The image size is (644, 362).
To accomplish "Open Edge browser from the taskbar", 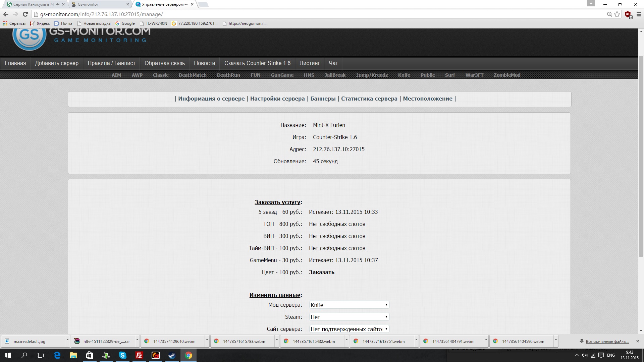I will 57,355.
